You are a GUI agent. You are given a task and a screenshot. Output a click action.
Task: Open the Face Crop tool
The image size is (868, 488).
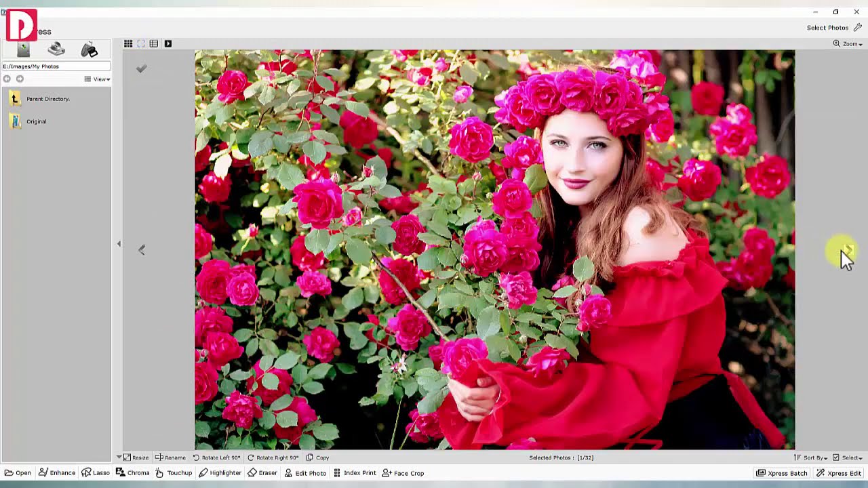click(x=403, y=473)
